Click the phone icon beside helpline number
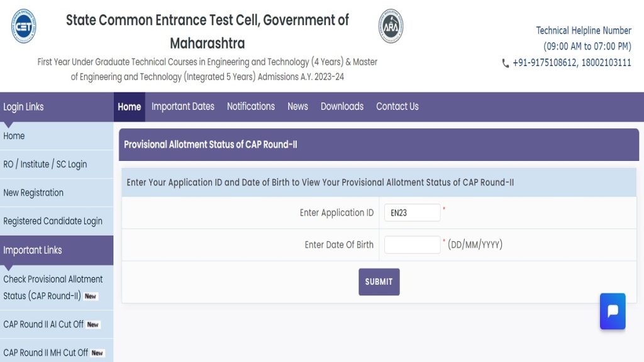Image resolution: width=644 pixels, height=362 pixels. pos(506,63)
